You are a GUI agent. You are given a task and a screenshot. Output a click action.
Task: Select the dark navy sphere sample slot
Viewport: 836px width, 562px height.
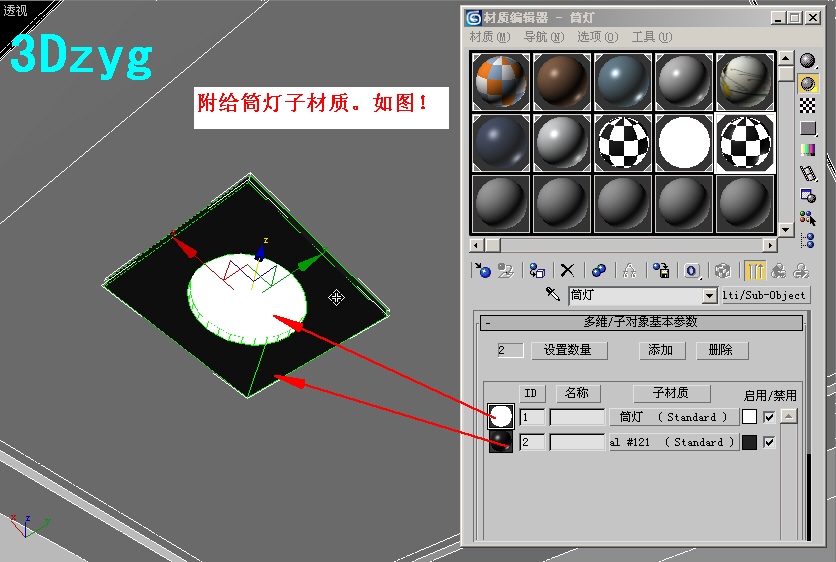501,143
